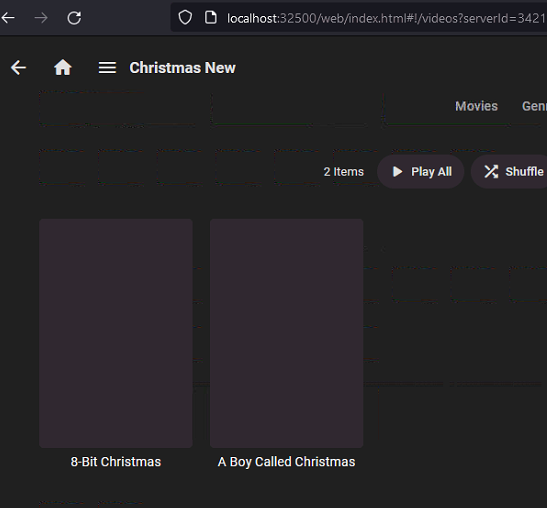Click the browser forward arrow
This screenshot has width=547, height=508.
coord(41,17)
